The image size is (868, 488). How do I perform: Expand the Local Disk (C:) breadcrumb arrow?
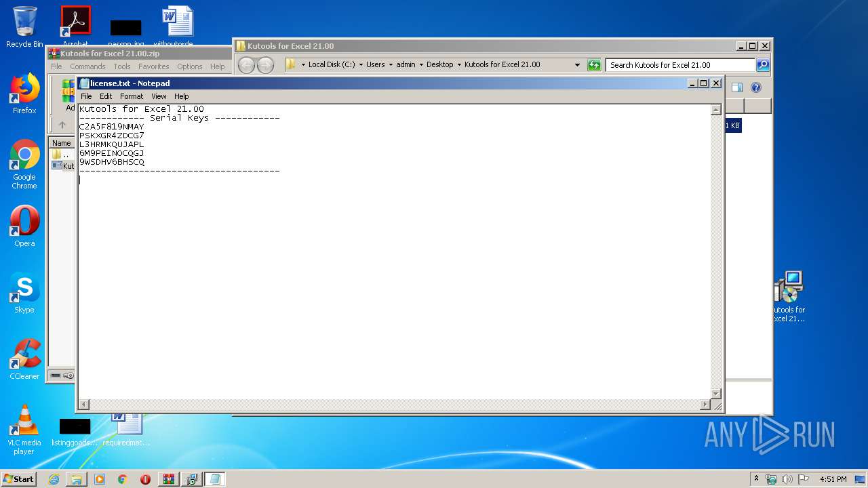click(x=361, y=65)
